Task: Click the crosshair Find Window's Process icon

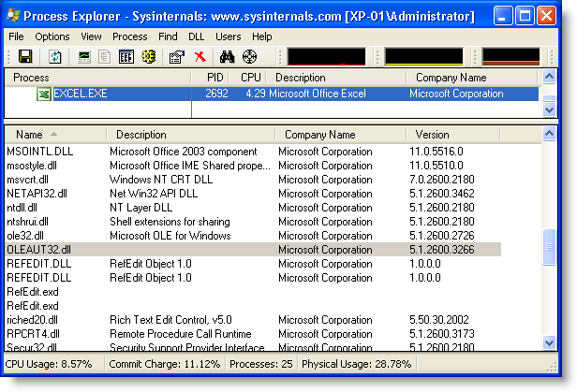Action: pyautogui.click(x=249, y=56)
